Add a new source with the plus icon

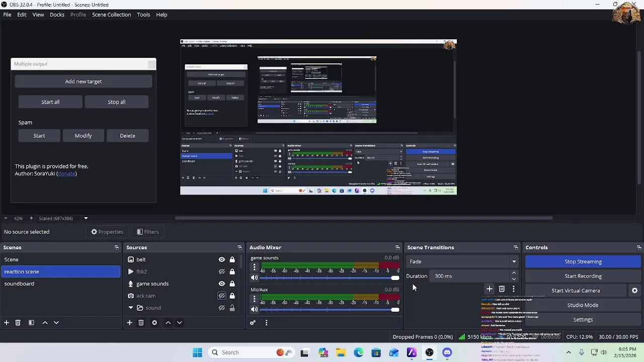129,323
